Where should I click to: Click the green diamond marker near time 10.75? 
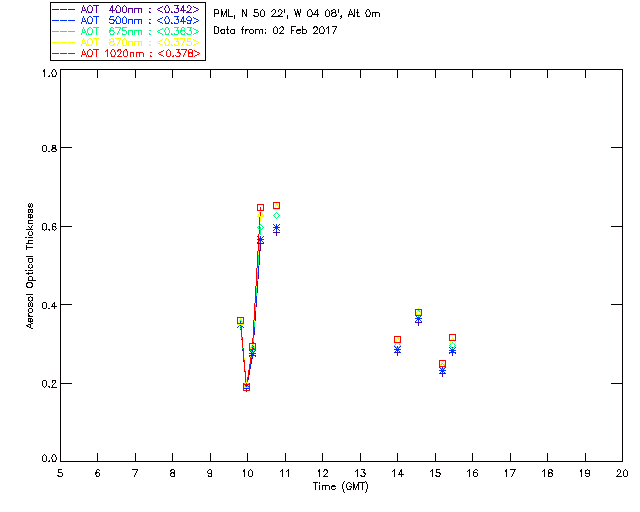tap(276, 216)
